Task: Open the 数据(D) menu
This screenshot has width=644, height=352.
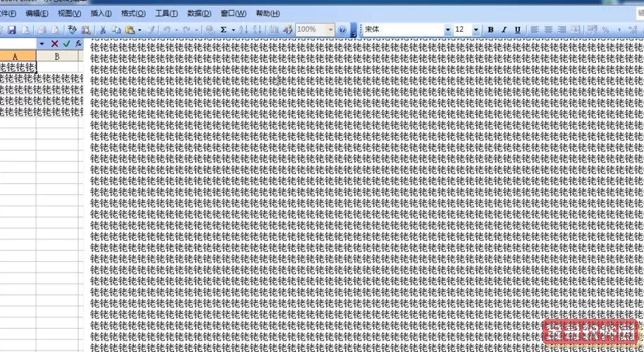Action: 199,13
